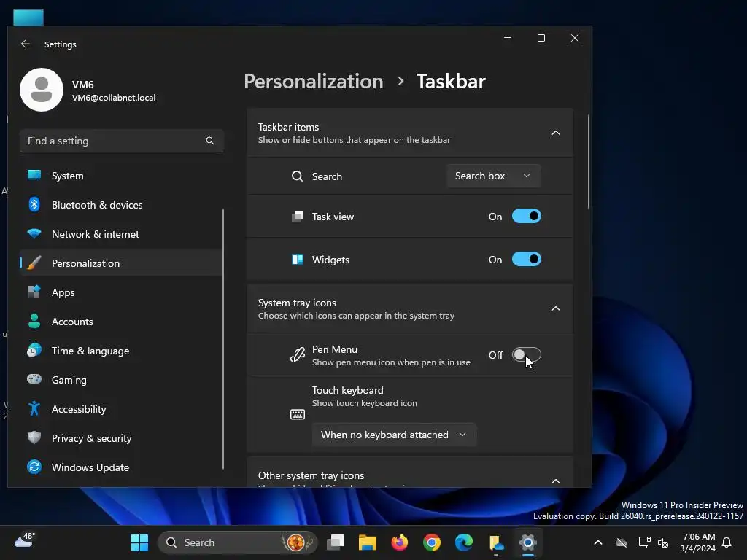This screenshot has width=747, height=560.
Task: Open Network & internet settings category
Action: (121, 234)
